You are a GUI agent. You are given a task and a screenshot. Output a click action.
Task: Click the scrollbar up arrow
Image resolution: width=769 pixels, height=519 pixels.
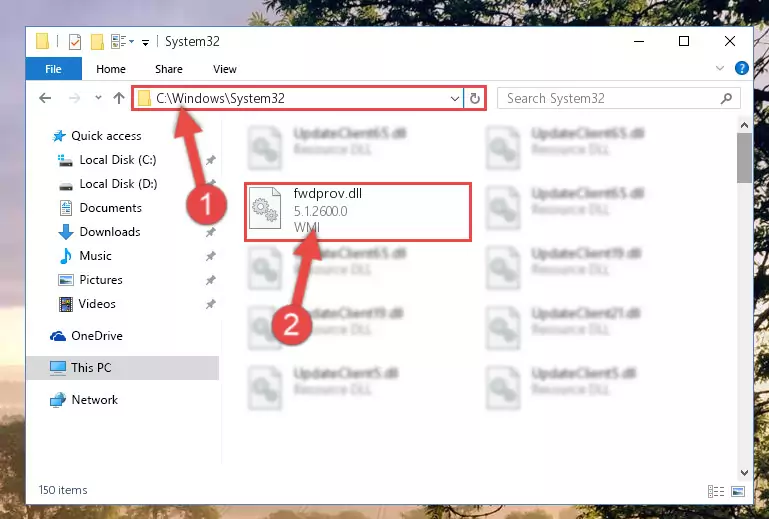point(744,126)
